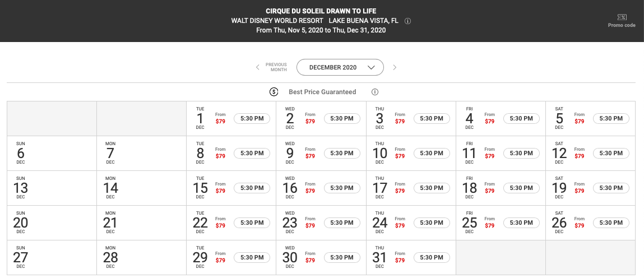Click Monday December 21 date cell

(141, 223)
